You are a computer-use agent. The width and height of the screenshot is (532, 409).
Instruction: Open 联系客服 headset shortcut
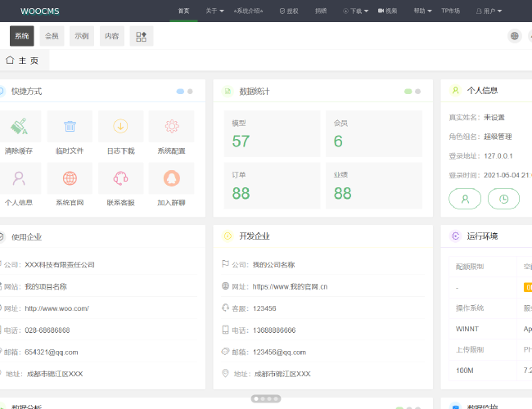point(120,178)
